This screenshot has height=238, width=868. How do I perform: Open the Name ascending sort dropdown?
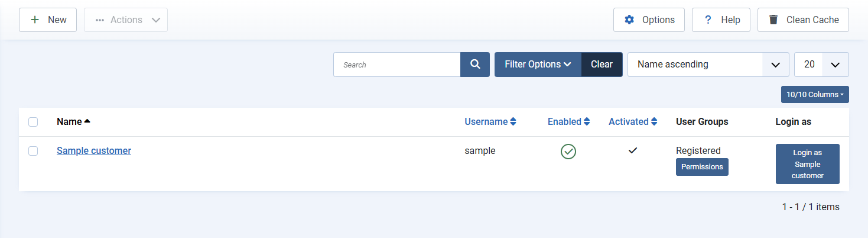708,65
